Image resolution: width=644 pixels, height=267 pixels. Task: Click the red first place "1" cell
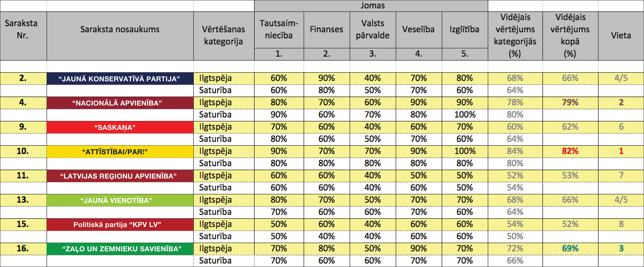click(621, 151)
